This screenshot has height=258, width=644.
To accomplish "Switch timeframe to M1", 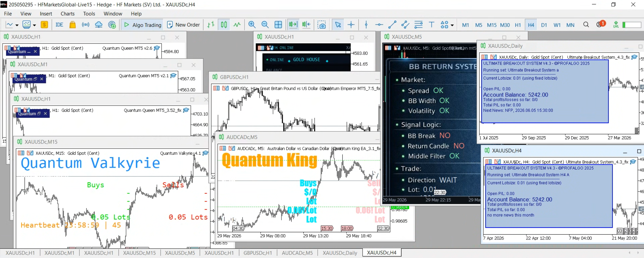I will pyautogui.click(x=466, y=25).
